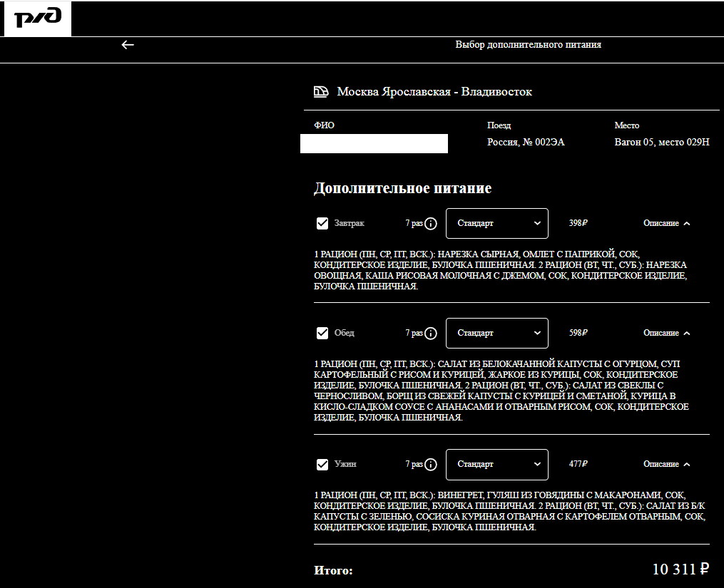724x588 pixels.
Task: Click the RZD logo in header
Action: [x=38, y=19]
